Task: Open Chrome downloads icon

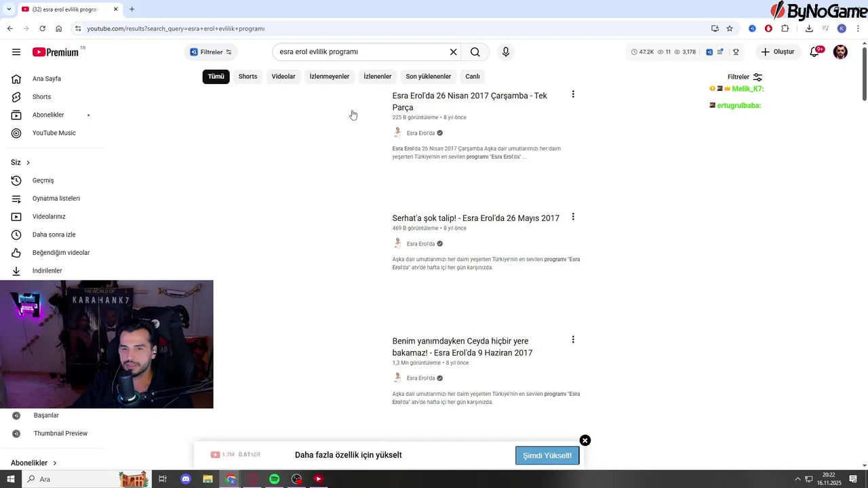Action: (x=809, y=28)
